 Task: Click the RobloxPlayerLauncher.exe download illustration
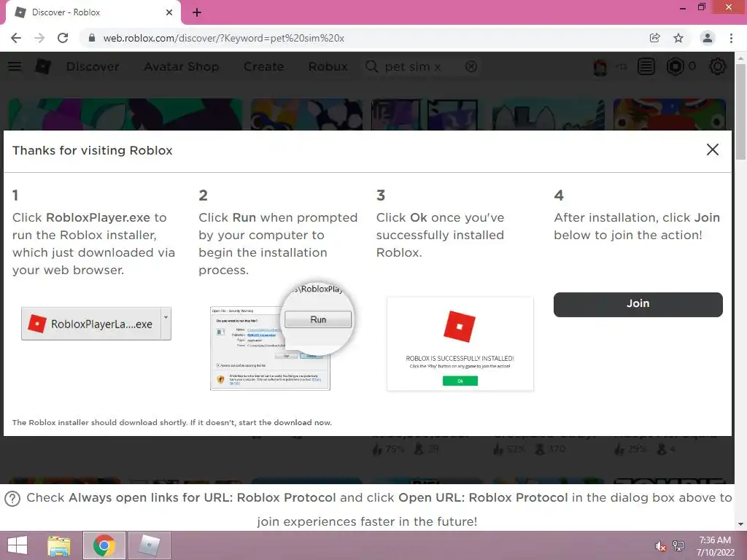tap(96, 324)
